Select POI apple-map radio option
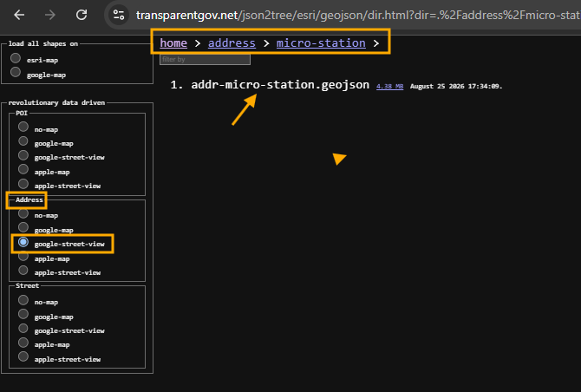 click(23, 169)
